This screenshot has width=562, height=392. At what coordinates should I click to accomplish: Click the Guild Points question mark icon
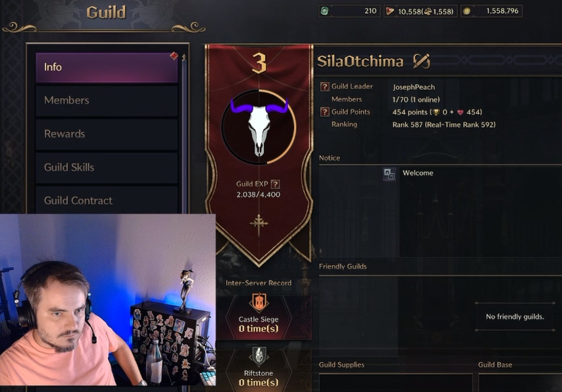coord(324,112)
